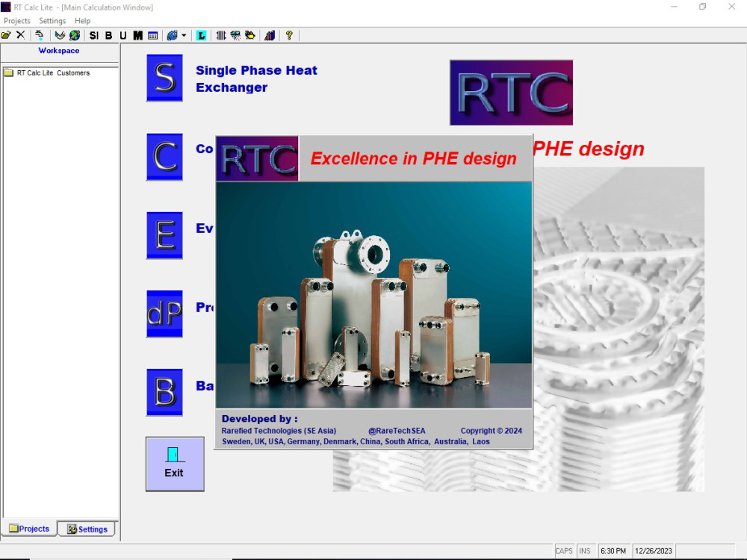This screenshot has width=747, height=560.
Task: Click the blue dP pressure drop icon
Action: click(x=164, y=314)
